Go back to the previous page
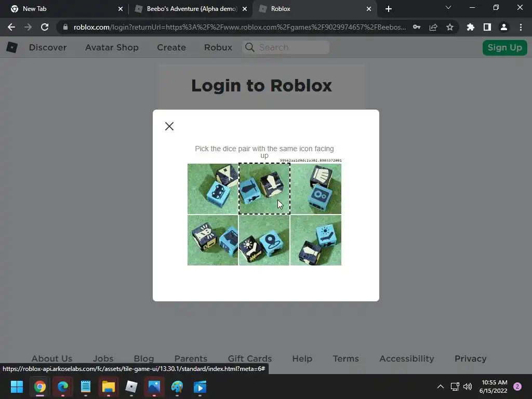Image resolution: width=532 pixels, height=399 pixels. click(x=11, y=27)
